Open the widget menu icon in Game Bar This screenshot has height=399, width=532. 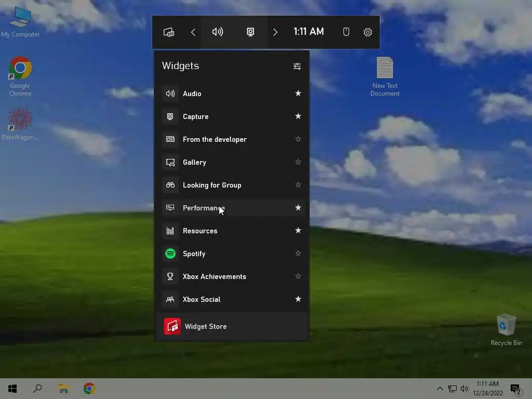pyautogui.click(x=169, y=32)
